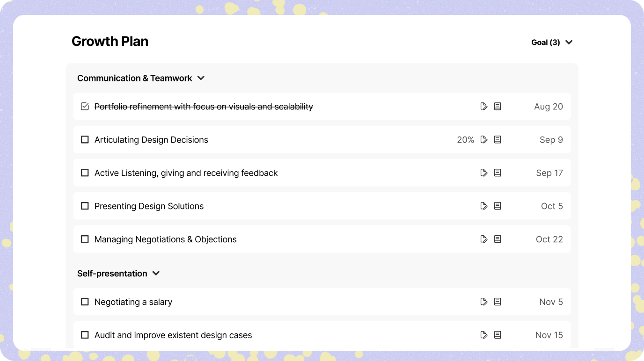Open Active Listening, giving and receiving feedback task
The image size is (644, 361).
pyautogui.click(x=186, y=173)
